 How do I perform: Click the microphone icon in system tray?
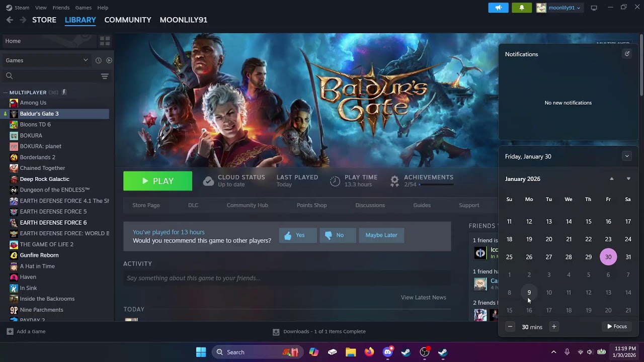pyautogui.click(x=567, y=352)
